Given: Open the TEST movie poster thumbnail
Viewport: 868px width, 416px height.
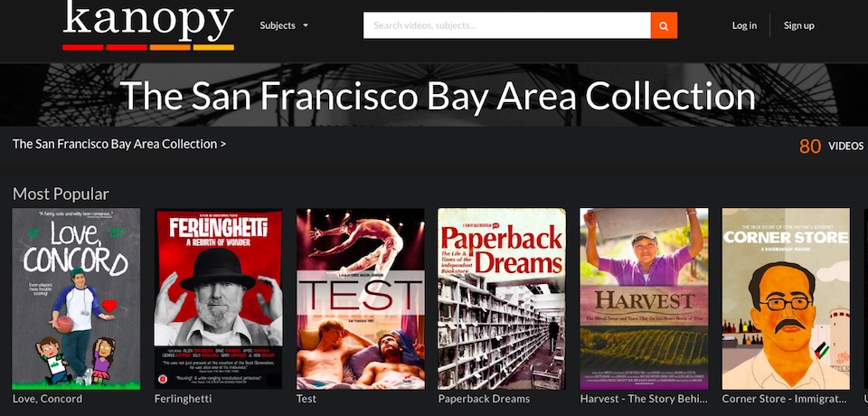Looking at the screenshot, I should click(x=361, y=299).
